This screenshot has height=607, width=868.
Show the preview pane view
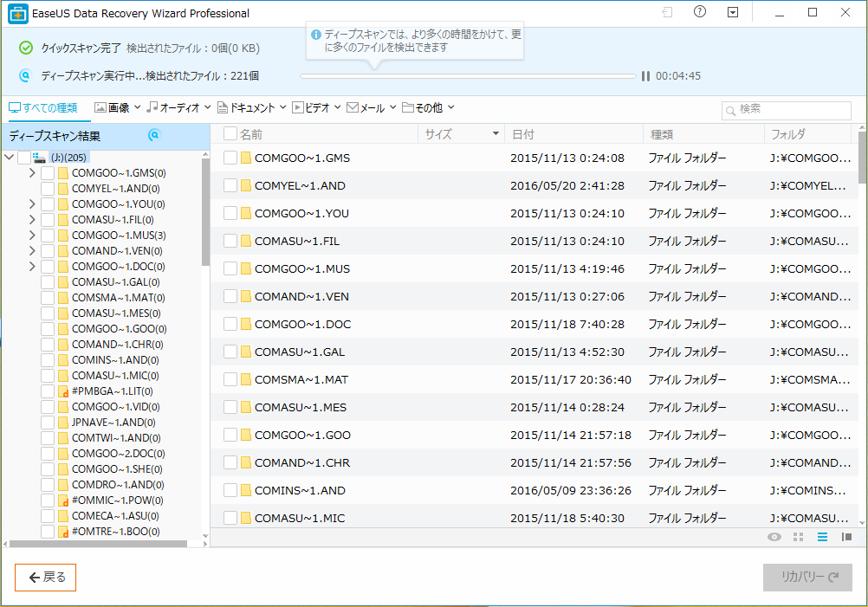point(846,537)
